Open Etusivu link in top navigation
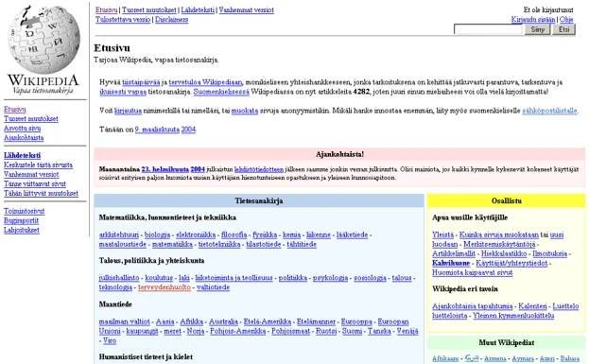Viewport: 589px width, 364px height. click(x=106, y=10)
